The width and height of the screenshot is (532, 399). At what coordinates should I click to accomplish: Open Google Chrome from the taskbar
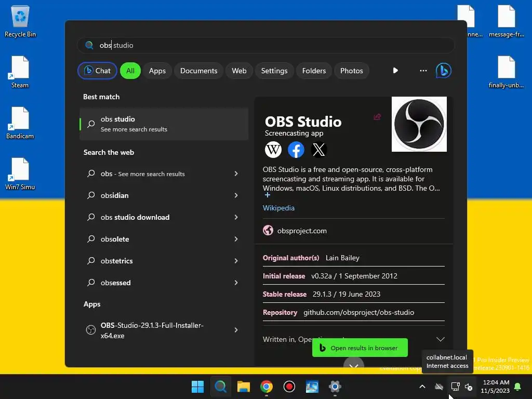click(x=267, y=387)
